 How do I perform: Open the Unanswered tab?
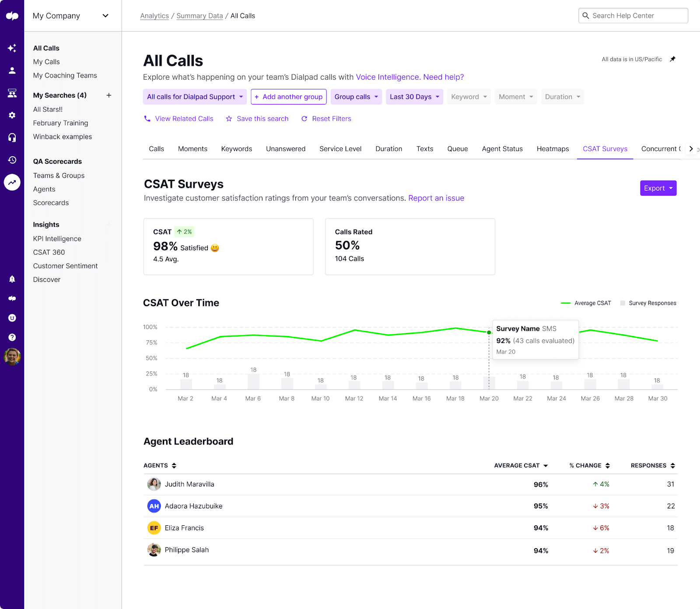click(x=285, y=149)
